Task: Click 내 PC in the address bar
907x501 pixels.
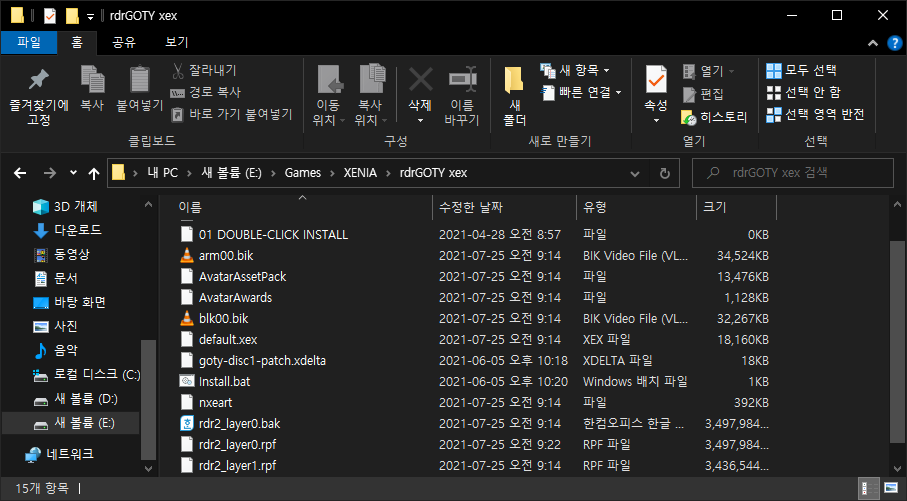Action: pos(162,173)
